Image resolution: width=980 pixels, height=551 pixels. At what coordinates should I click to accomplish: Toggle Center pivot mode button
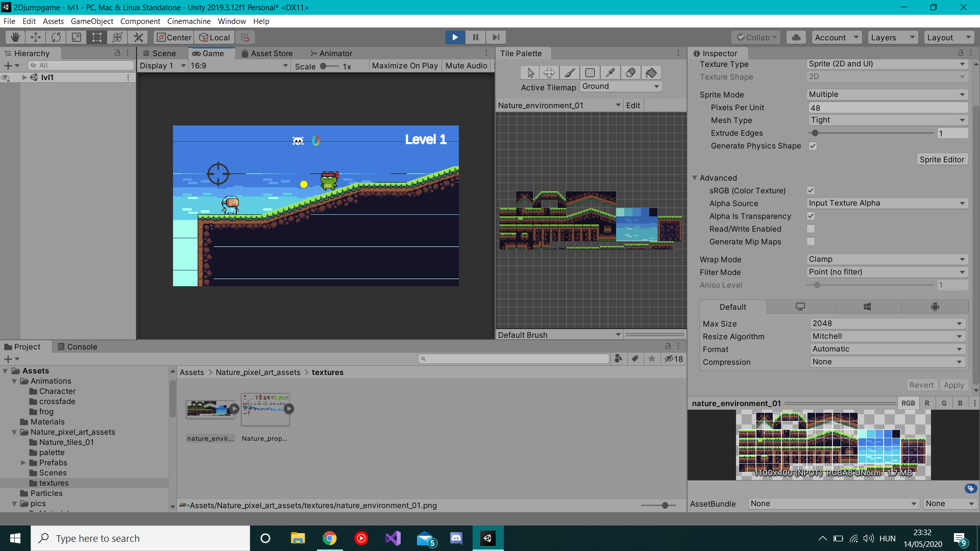click(x=174, y=37)
